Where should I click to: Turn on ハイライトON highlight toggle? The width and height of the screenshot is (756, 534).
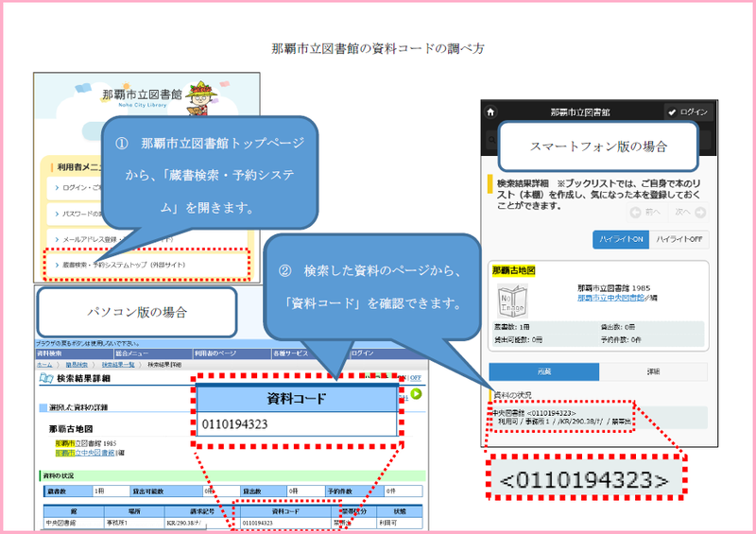coord(620,240)
